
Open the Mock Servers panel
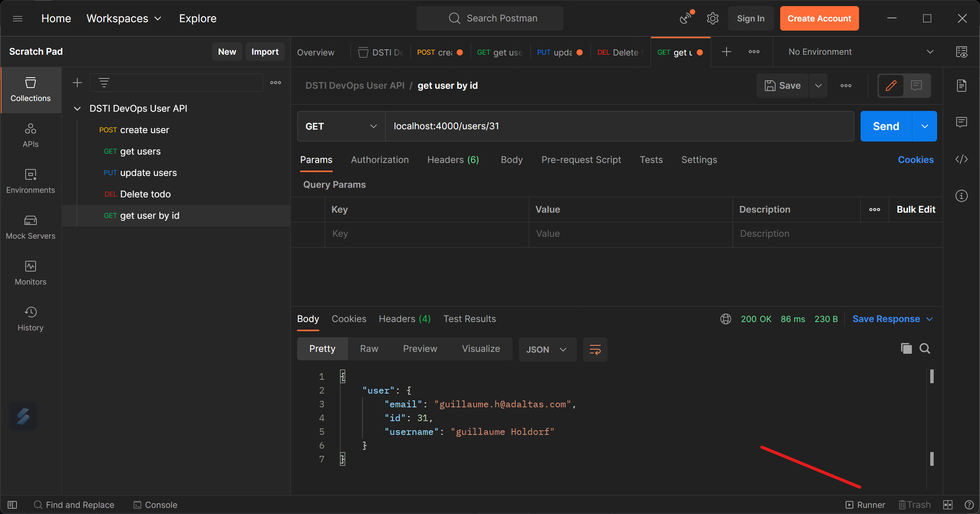pos(31,228)
